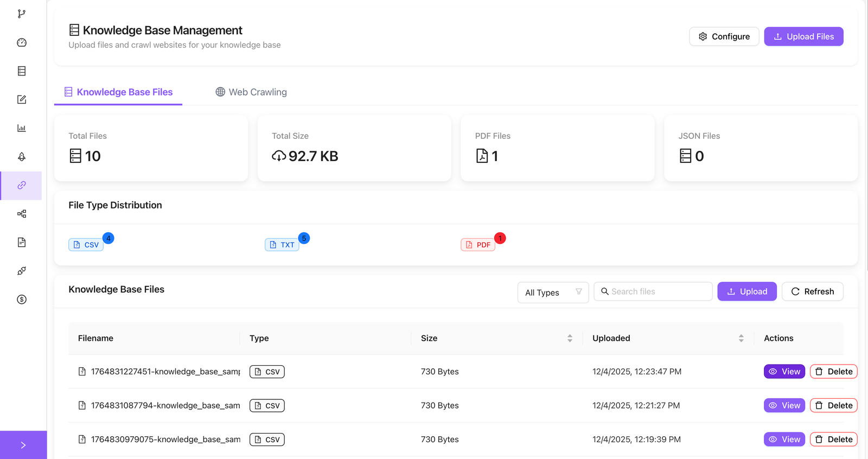The height and width of the screenshot is (459, 868).
Task: Open the plug integrations sidebar icon
Action: click(22, 271)
